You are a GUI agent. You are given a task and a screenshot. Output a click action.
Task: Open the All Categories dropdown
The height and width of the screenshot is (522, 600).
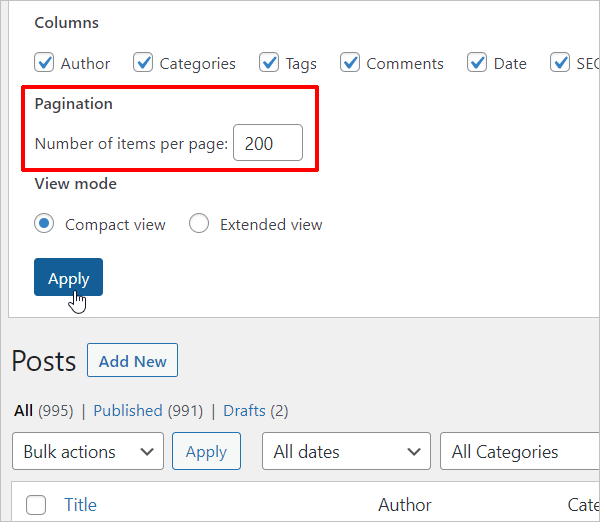pos(518,451)
